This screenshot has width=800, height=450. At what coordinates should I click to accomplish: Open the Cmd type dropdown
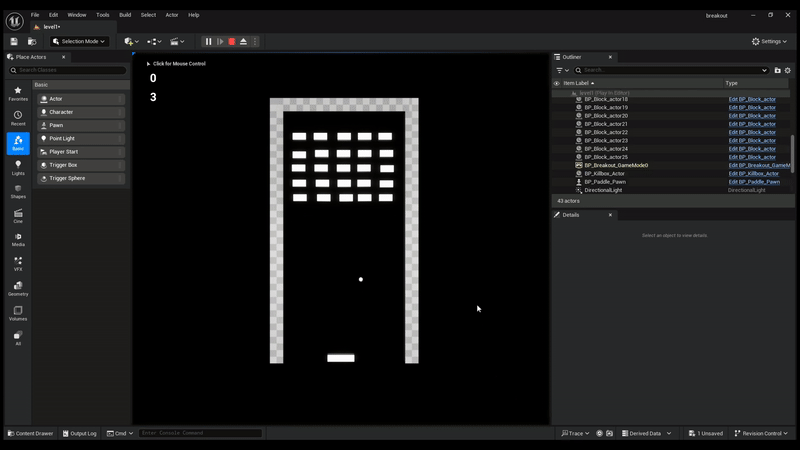coord(120,433)
